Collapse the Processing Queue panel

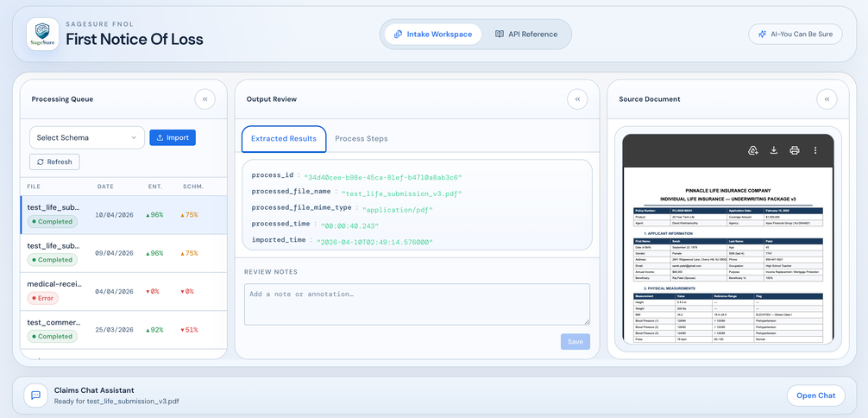tap(204, 99)
